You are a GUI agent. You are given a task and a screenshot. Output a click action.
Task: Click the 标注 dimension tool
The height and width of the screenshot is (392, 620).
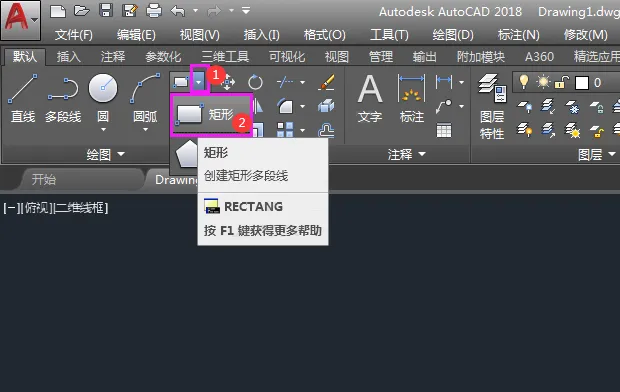point(411,99)
